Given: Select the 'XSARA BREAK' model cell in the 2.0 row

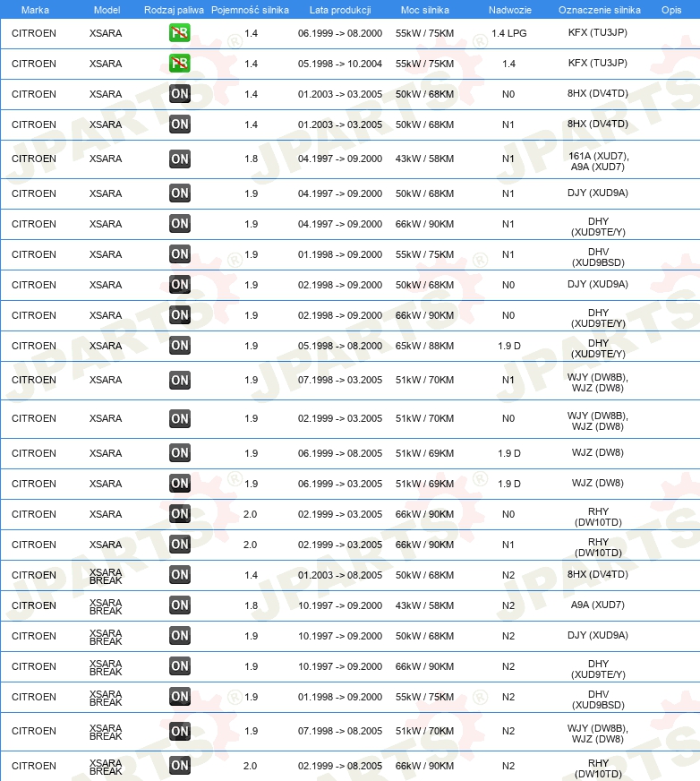Looking at the screenshot, I should 106,767.
